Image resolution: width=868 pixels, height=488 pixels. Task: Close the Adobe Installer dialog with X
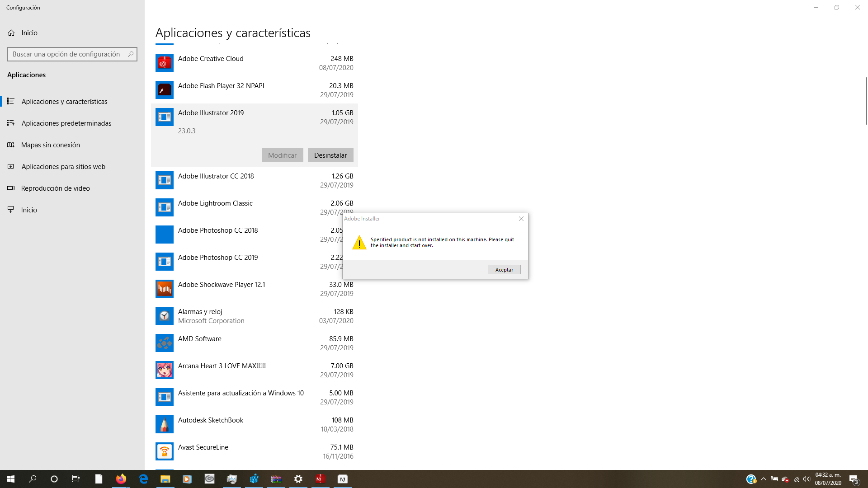(521, 219)
